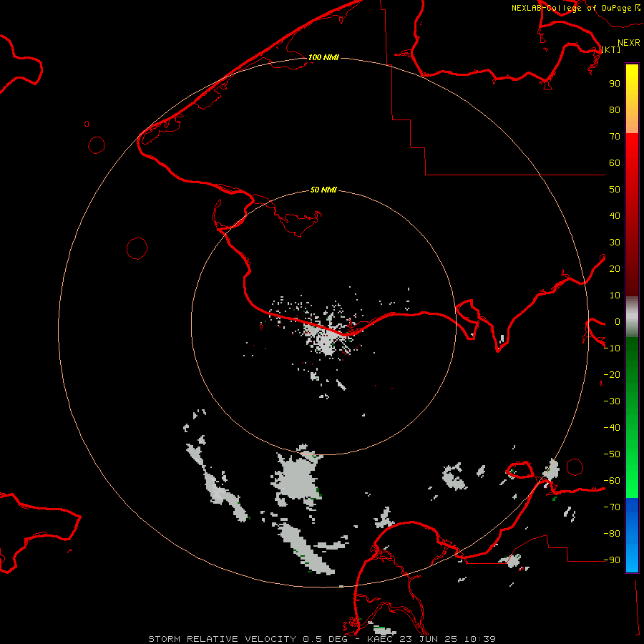Click the "23 JUN 25" date in footer

click(x=429, y=639)
